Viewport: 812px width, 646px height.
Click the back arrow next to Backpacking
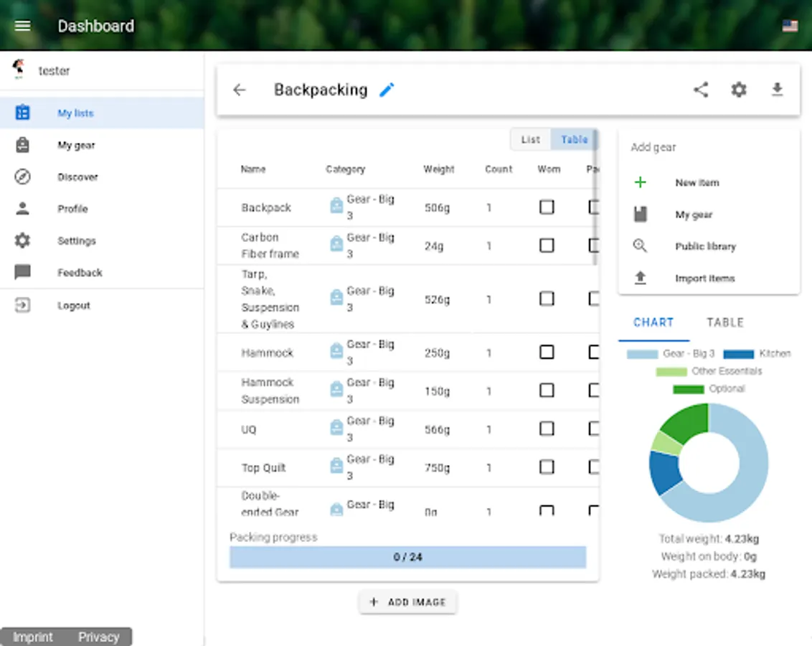click(x=239, y=90)
